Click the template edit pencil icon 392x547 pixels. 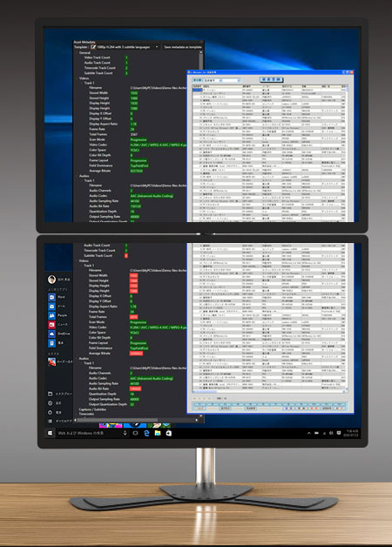(x=93, y=47)
